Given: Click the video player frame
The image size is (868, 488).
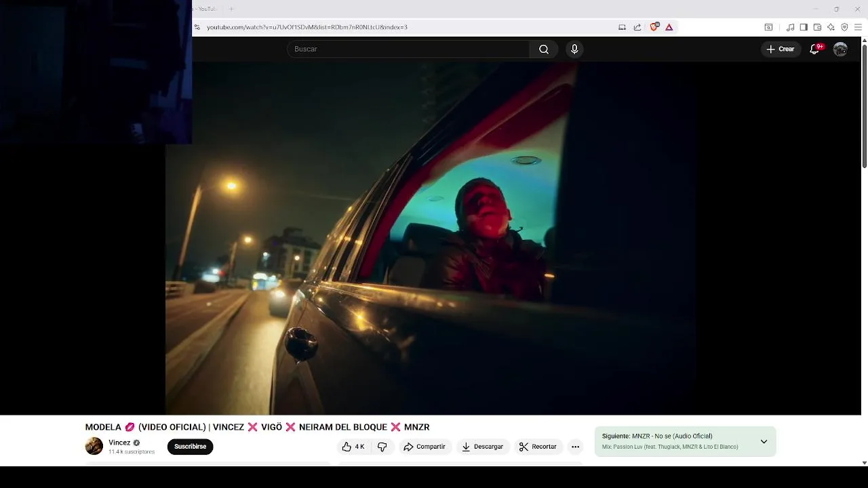Looking at the screenshot, I should (431, 239).
